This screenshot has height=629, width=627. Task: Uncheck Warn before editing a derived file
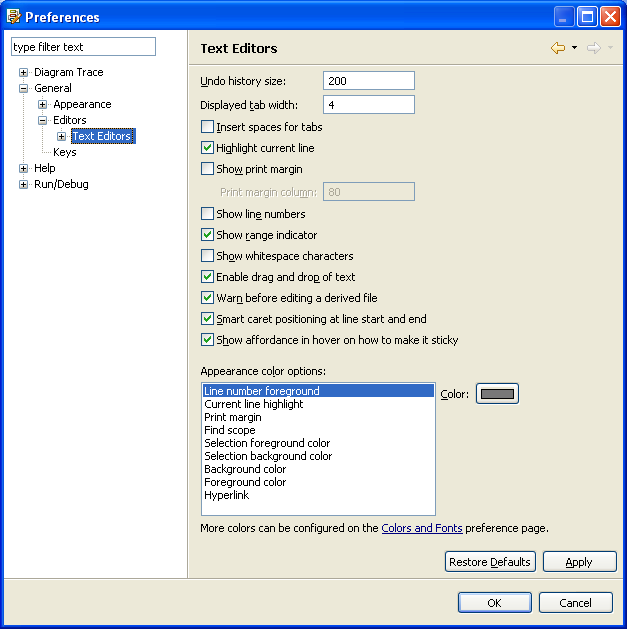[207, 298]
